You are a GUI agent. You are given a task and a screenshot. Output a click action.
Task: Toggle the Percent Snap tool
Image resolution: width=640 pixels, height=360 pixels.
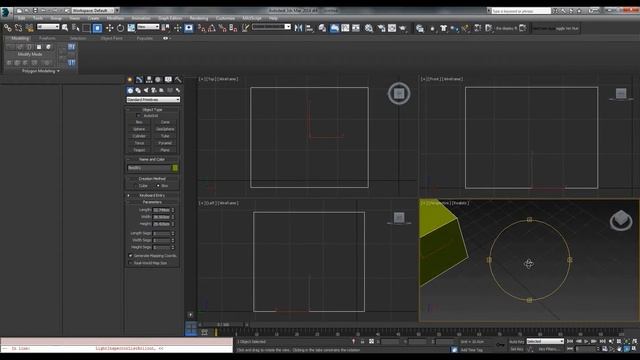click(222, 28)
